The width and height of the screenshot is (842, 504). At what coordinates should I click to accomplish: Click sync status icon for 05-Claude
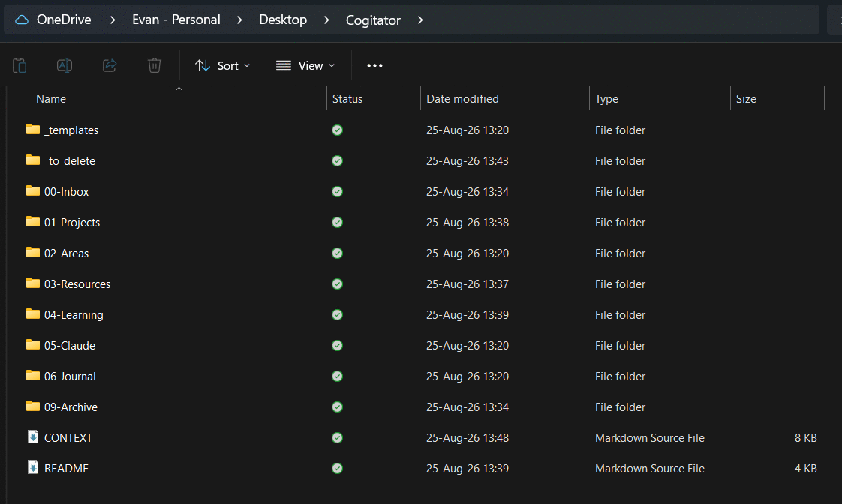coord(337,345)
